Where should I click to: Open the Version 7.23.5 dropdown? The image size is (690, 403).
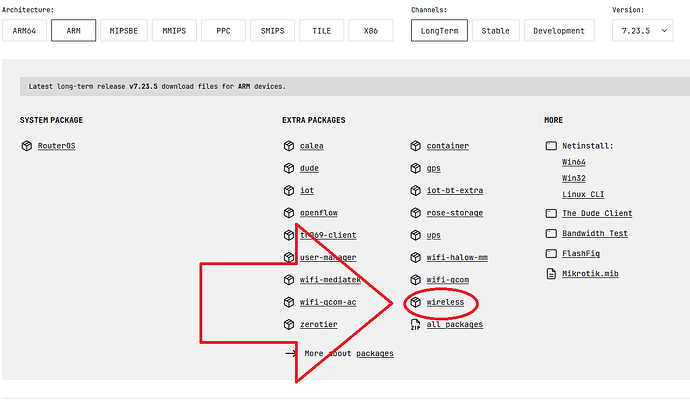(642, 31)
